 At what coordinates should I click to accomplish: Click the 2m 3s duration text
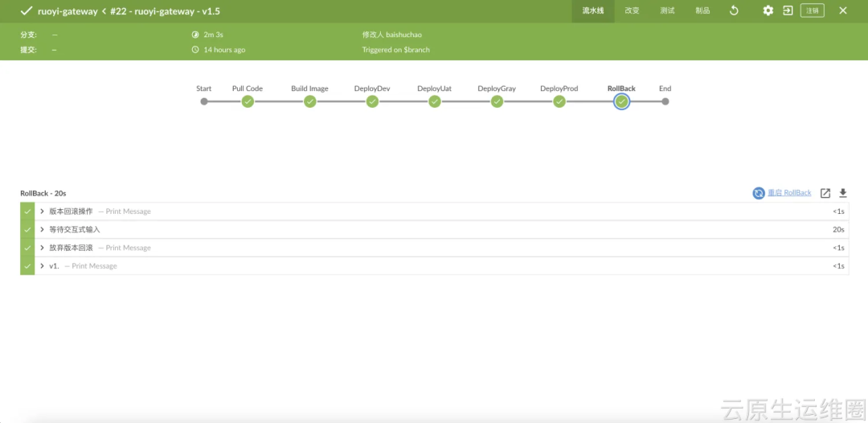tap(213, 35)
